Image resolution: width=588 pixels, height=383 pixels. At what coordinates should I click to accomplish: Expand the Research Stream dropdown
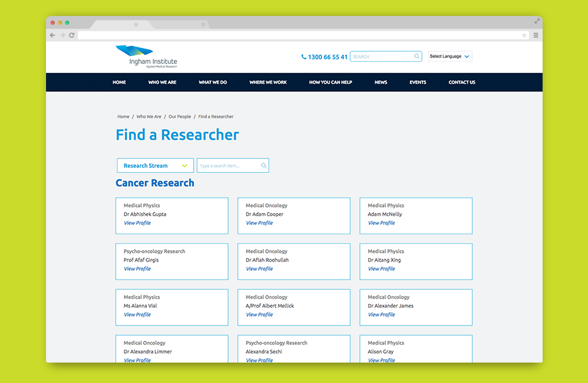point(155,166)
